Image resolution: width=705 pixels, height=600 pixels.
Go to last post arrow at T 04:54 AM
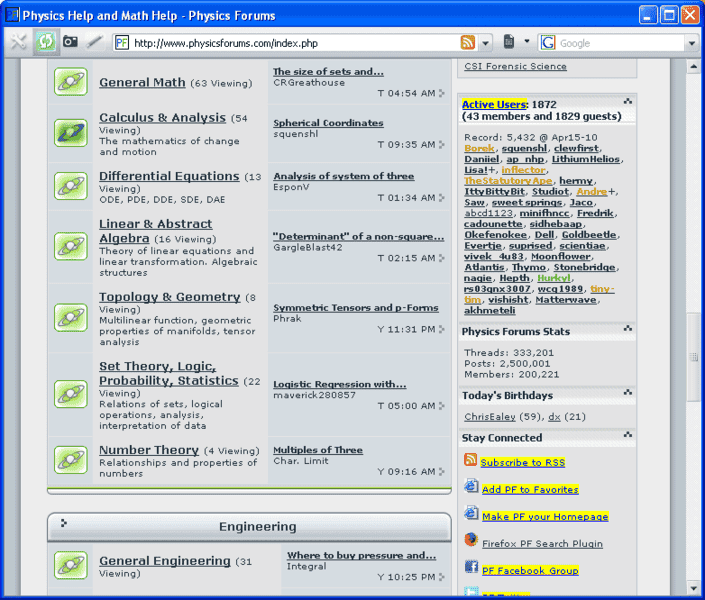click(442, 93)
